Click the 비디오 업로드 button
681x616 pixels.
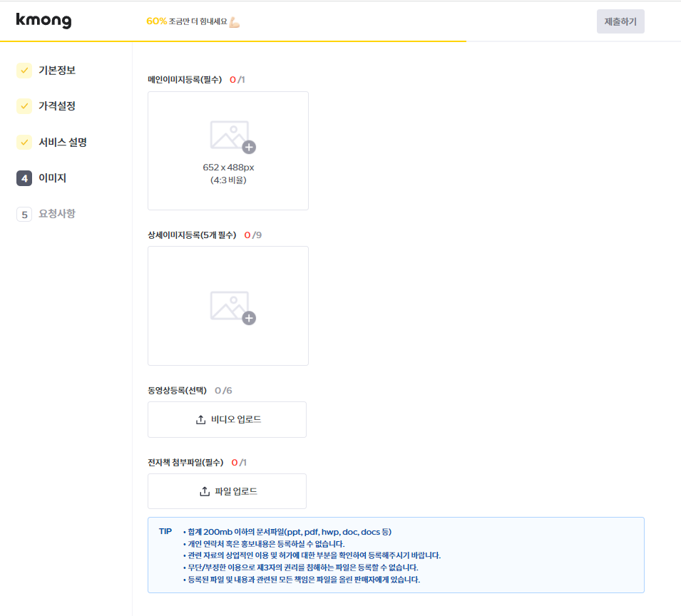(227, 419)
